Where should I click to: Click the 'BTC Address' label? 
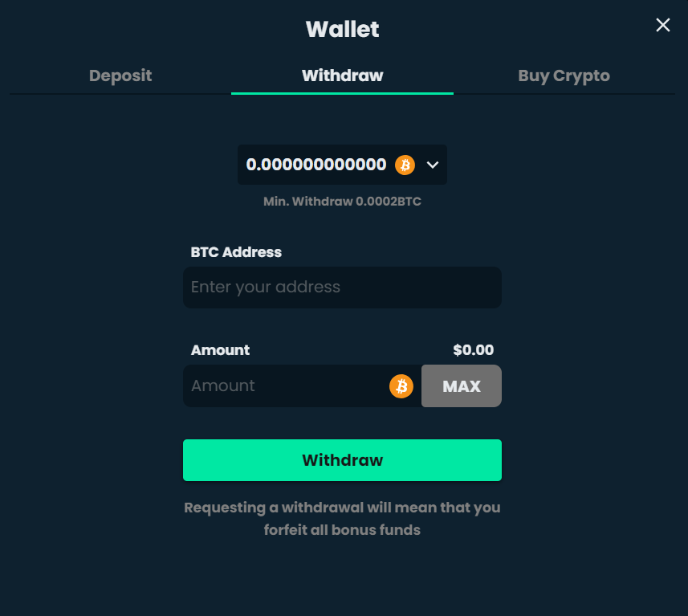click(x=236, y=252)
